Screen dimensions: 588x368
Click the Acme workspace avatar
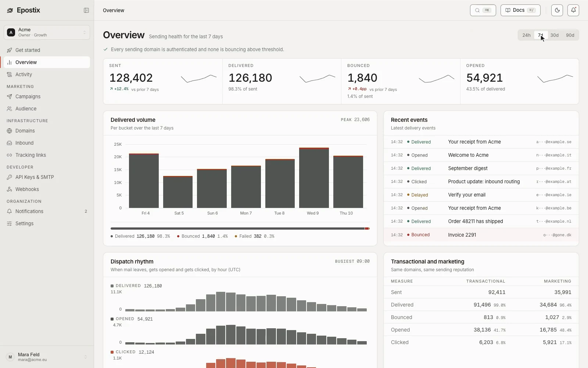click(x=11, y=32)
